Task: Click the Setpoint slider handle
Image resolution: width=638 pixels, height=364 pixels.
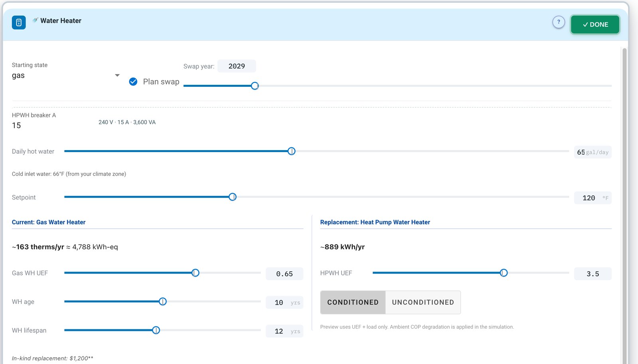Action: click(x=232, y=197)
